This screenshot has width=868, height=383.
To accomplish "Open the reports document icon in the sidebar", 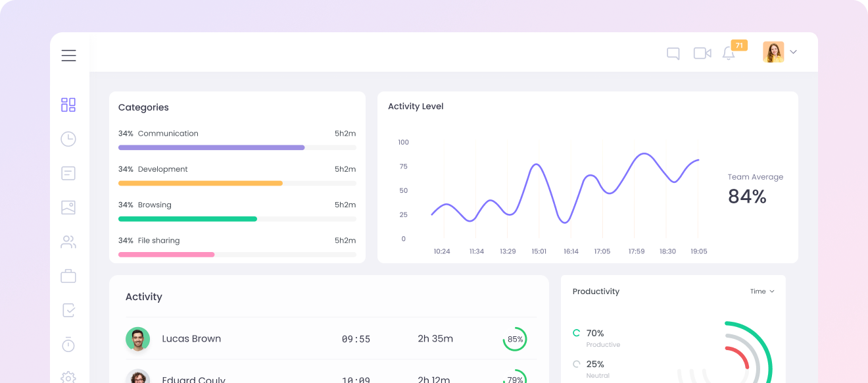I will tap(68, 173).
